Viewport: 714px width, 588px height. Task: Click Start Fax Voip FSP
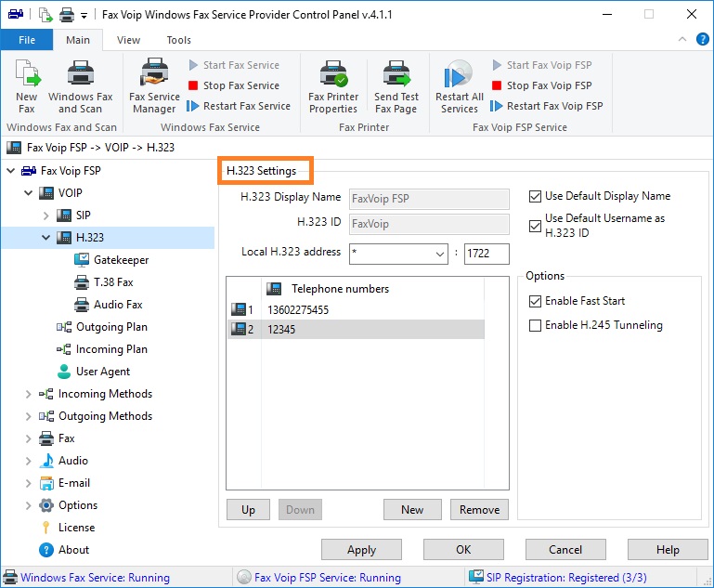pyautogui.click(x=542, y=65)
